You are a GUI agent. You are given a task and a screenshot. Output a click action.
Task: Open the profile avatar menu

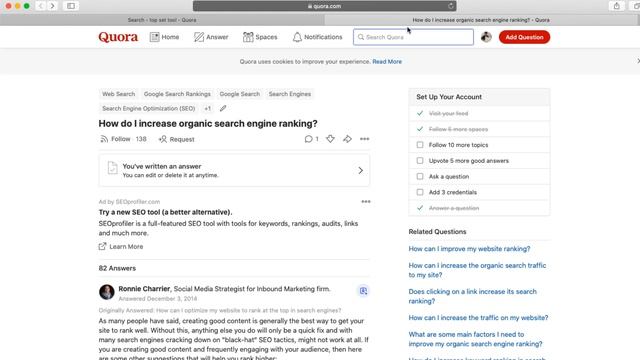coord(486,37)
